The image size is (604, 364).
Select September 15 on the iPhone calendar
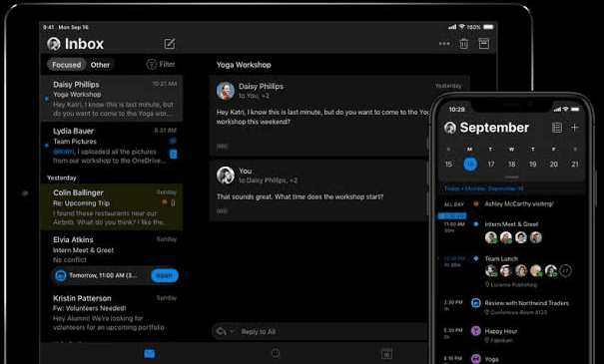point(448,165)
